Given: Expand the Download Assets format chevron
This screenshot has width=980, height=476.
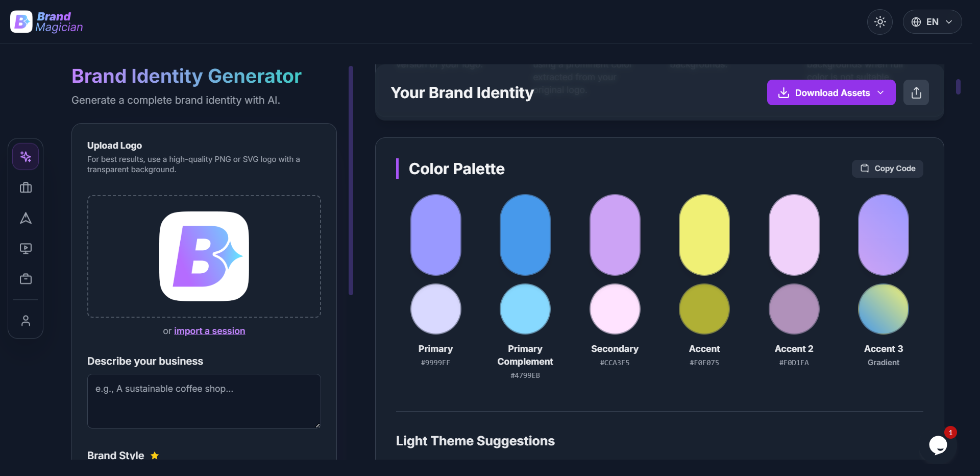Looking at the screenshot, I should coord(881,92).
